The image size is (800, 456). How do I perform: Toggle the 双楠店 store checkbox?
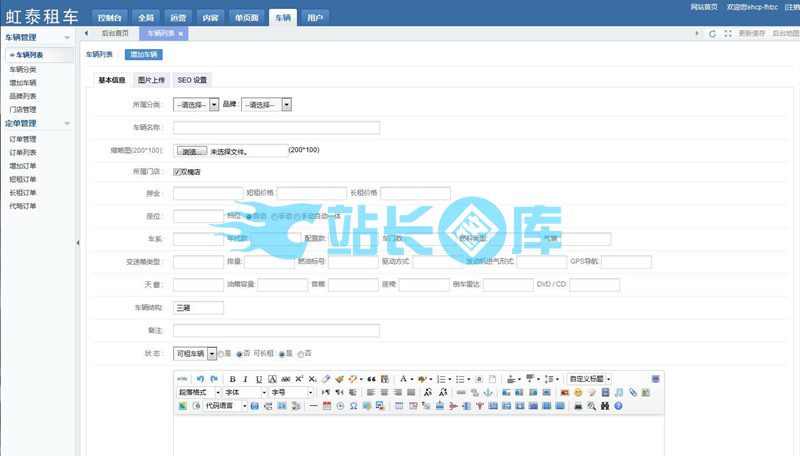(177, 171)
